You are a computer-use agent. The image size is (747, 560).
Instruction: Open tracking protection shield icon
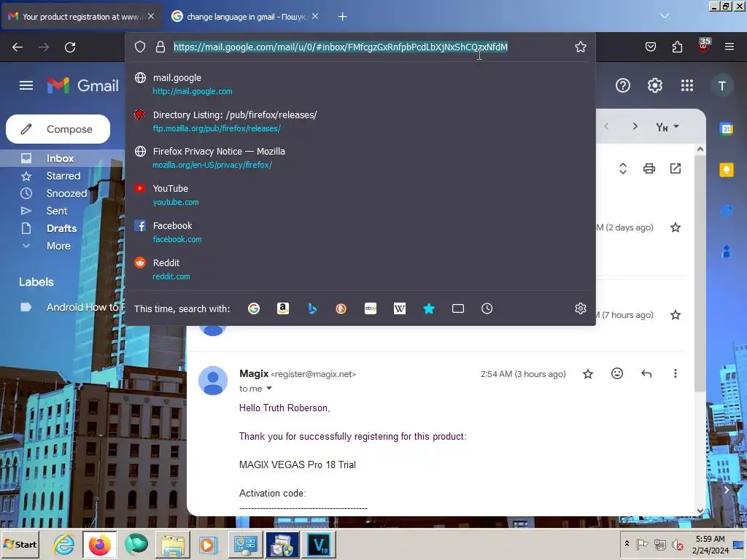click(139, 47)
